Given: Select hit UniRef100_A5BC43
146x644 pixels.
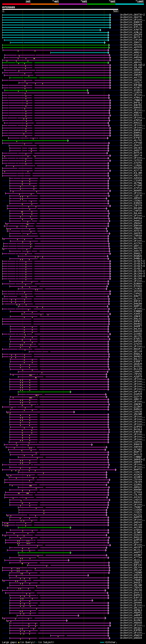Looking at the screenshot, I should (x=131, y=113).
